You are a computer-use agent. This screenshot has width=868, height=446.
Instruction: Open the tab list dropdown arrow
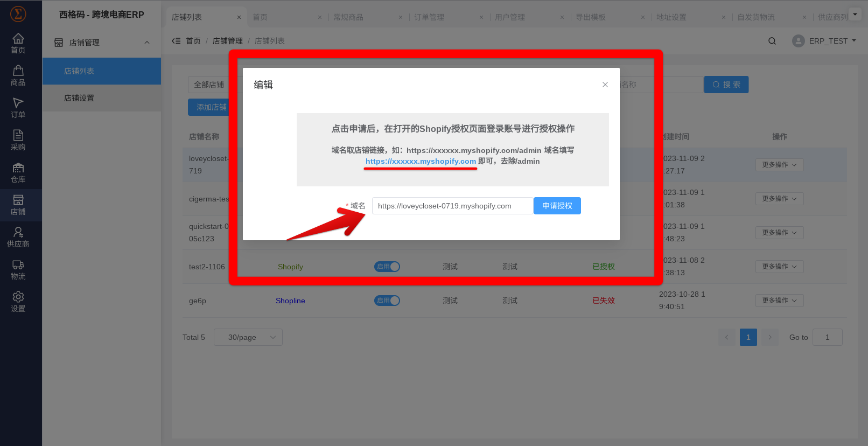(855, 14)
